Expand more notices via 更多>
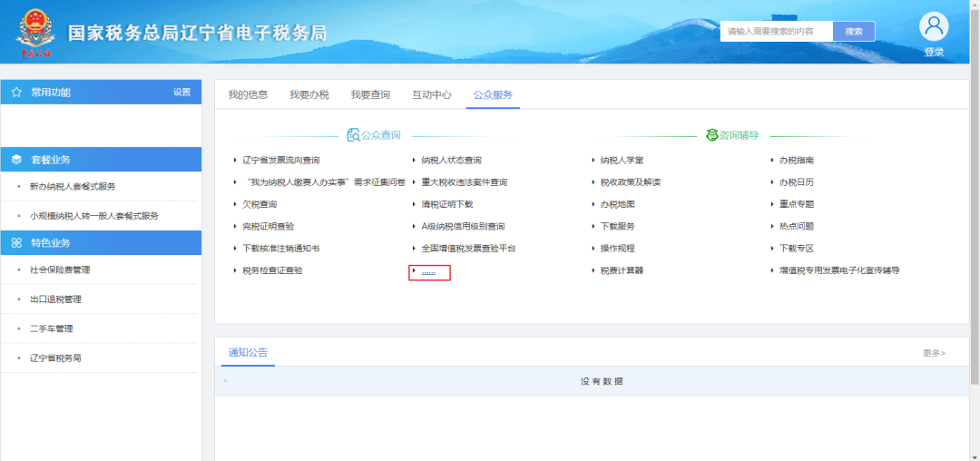Screen dimensions: 980x461 [x=934, y=353]
